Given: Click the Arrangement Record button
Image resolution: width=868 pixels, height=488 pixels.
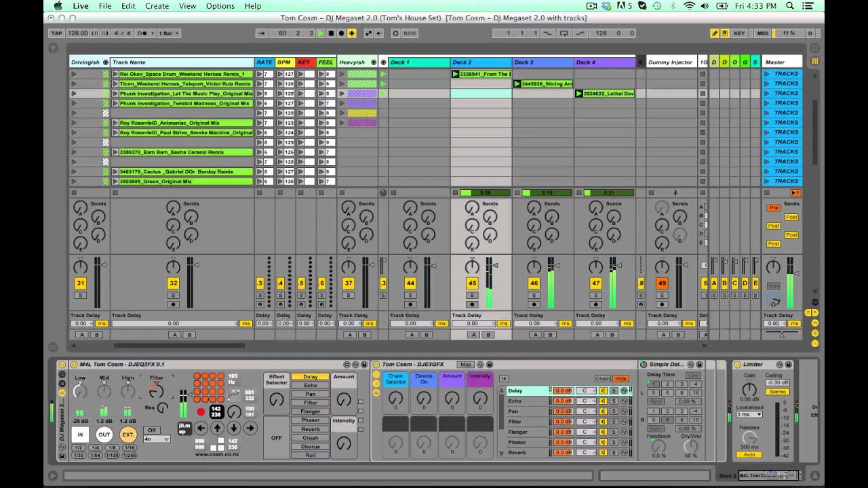Looking at the screenshot, I should click(341, 33).
